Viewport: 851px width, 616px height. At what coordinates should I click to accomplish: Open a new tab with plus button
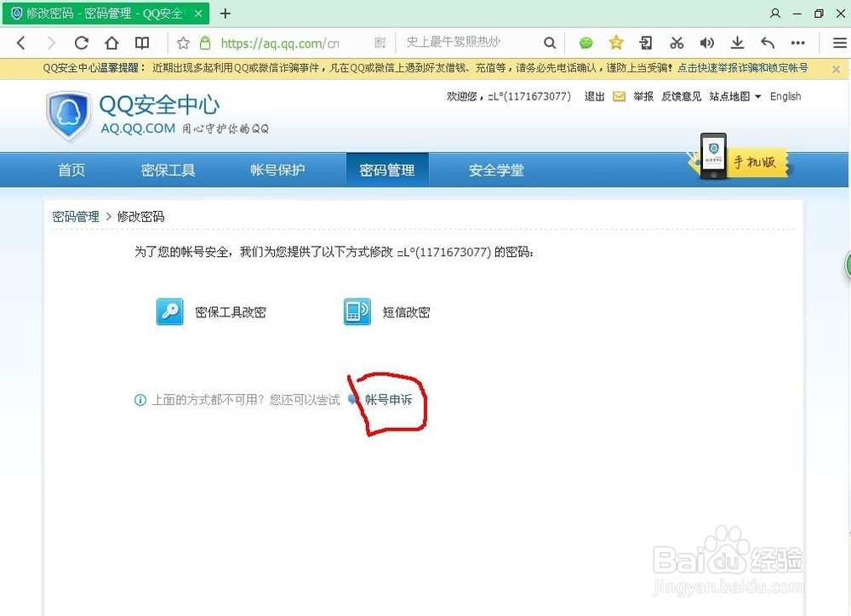(226, 13)
